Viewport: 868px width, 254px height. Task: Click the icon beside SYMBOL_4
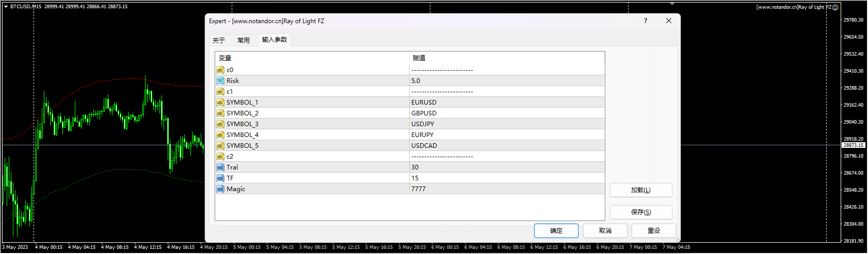pyautogui.click(x=220, y=135)
